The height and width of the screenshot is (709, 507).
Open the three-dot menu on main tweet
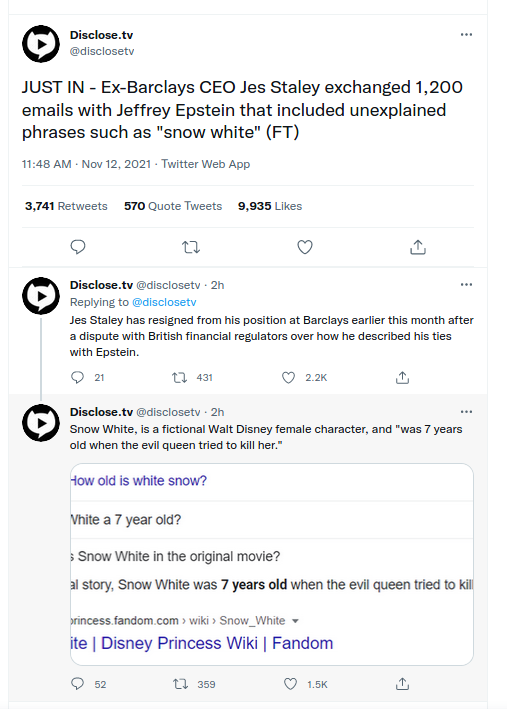tap(466, 35)
